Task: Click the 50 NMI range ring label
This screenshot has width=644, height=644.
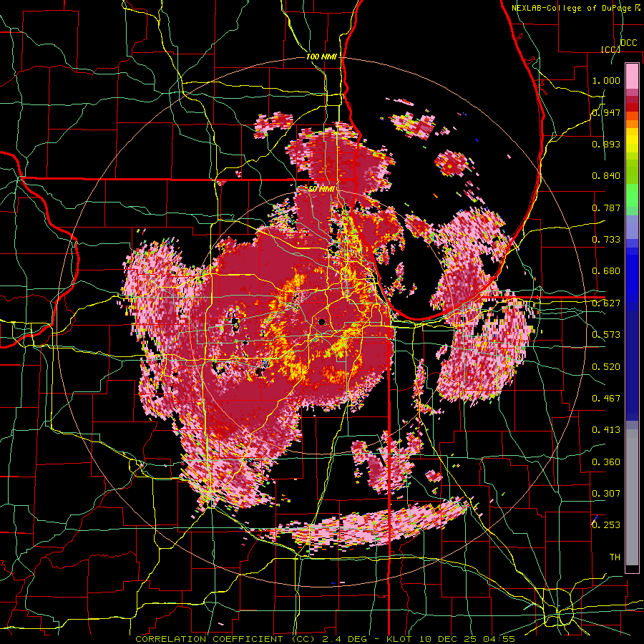Action: pos(321,189)
